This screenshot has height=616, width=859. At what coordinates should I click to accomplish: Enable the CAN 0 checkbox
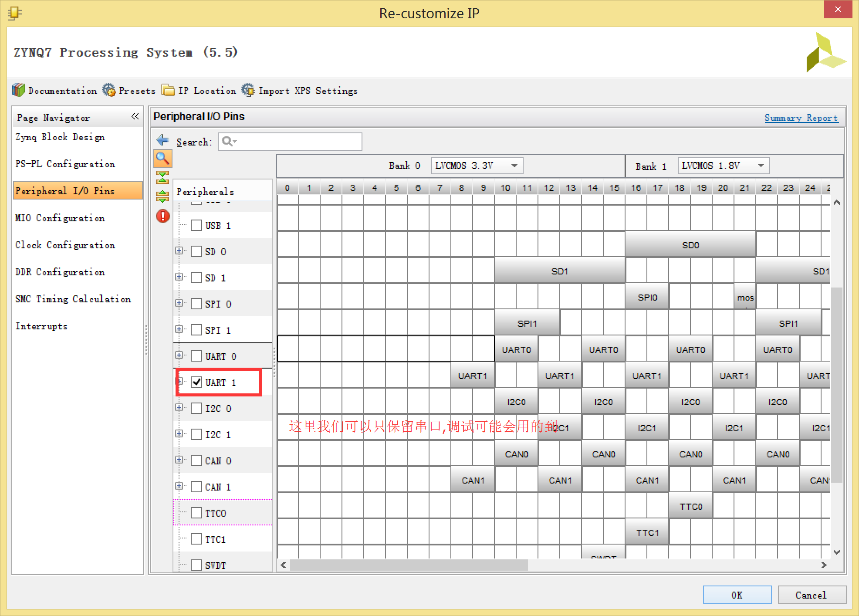pyautogui.click(x=196, y=460)
